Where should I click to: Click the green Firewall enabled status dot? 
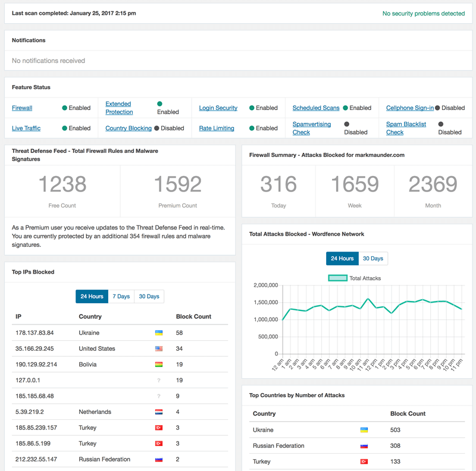click(x=65, y=108)
